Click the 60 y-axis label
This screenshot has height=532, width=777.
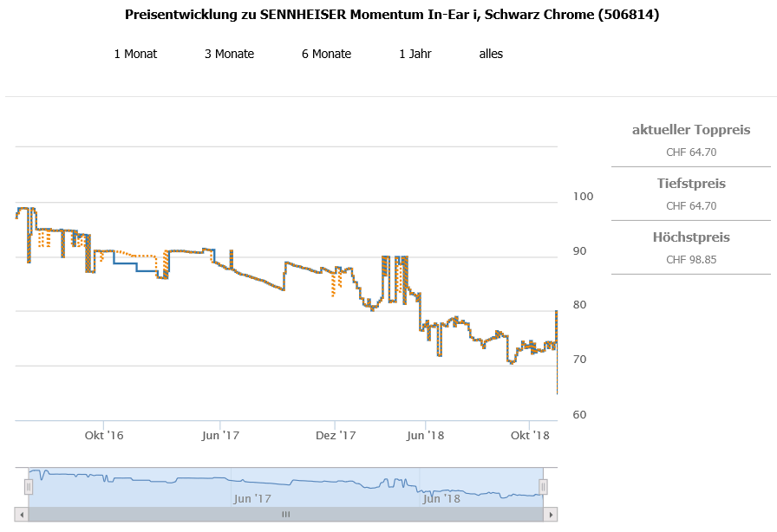coord(580,415)
